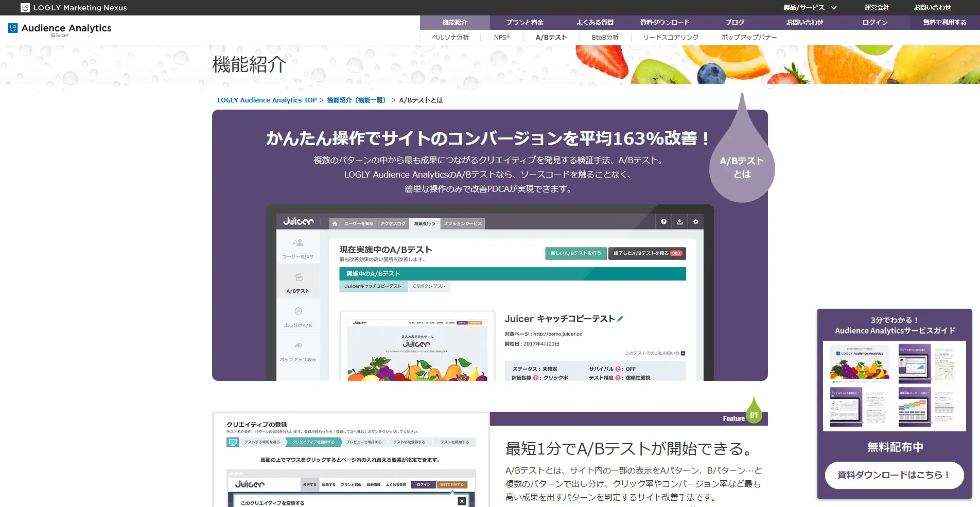The image size is (980, 507).
Task: Click the オプションサービス tab in demo
Action: [x=463, y=223]
